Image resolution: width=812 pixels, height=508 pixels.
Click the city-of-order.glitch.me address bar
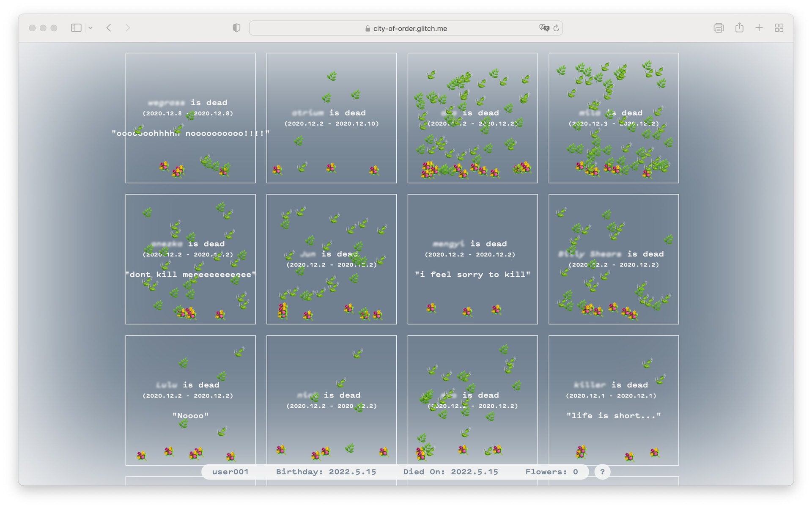(405, 28)
